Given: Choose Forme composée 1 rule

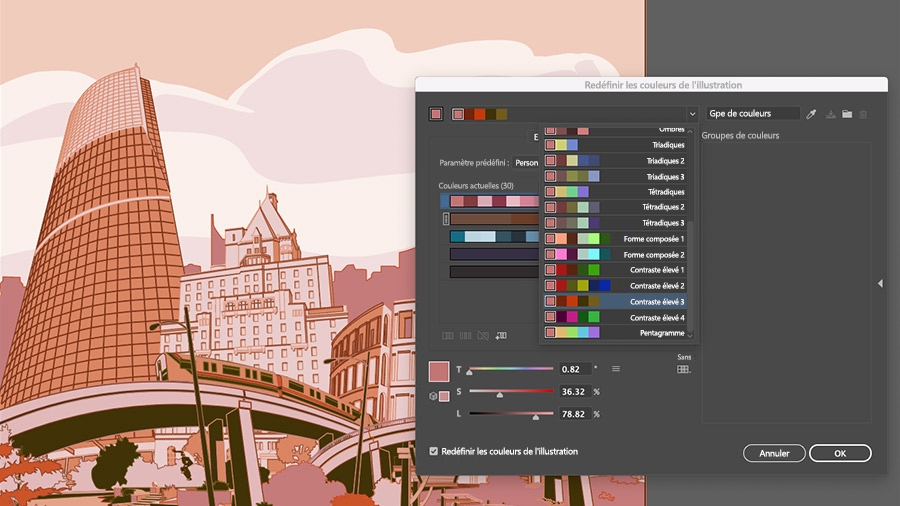Looking at the screenshot, I should 615,239.
